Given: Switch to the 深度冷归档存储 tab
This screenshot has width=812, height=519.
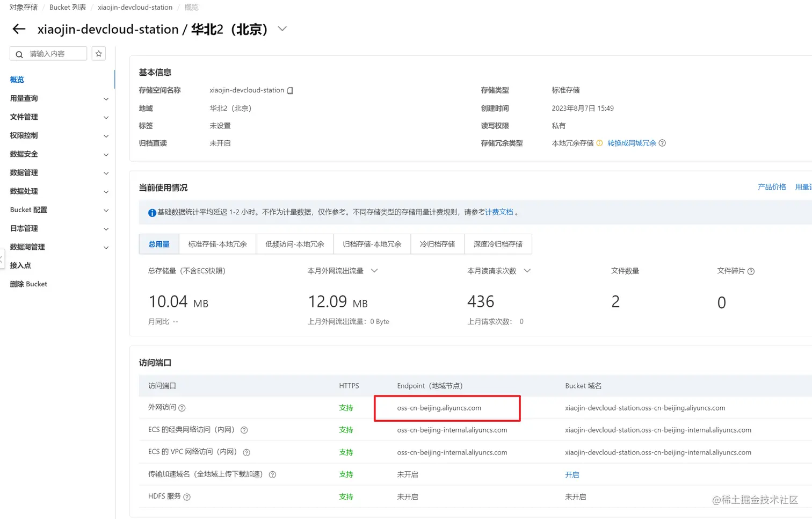Looking at the screenshot, I should coord(498,244).
